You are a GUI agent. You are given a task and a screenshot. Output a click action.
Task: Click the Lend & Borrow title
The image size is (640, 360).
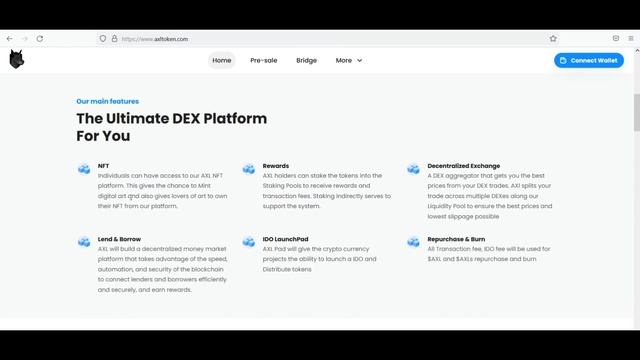(x=119, y=239)
